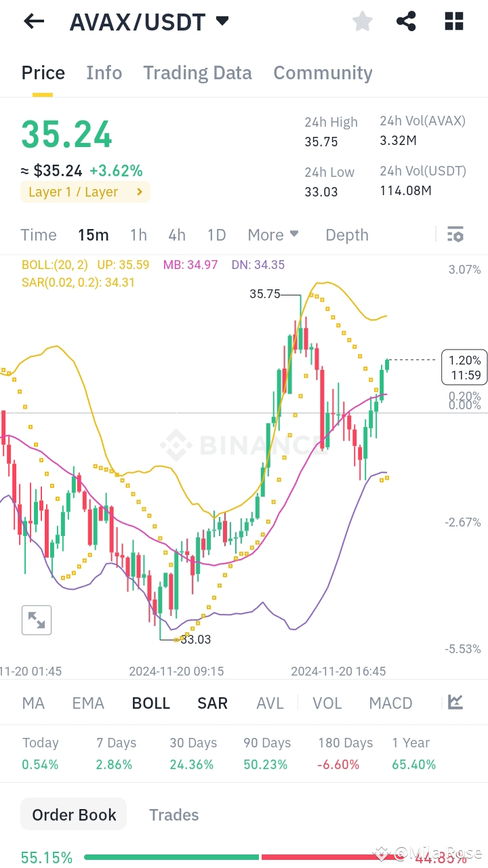488x868 pixels.
Task: Open the share icon to share this pair
Action: point(406,21)
